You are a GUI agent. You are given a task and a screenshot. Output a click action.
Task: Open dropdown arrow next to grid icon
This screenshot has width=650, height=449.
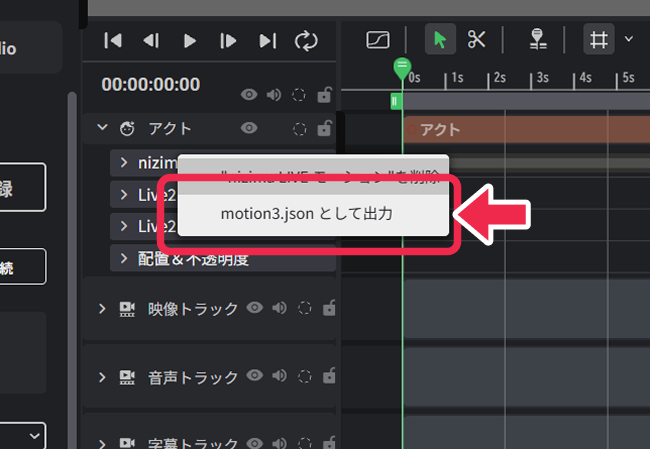(629, 40)
